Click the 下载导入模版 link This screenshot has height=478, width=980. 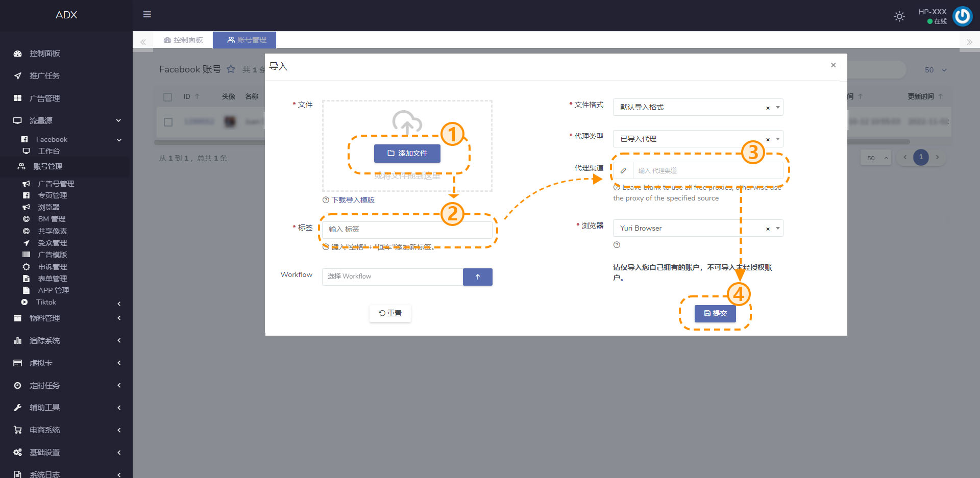click(353, 200)
